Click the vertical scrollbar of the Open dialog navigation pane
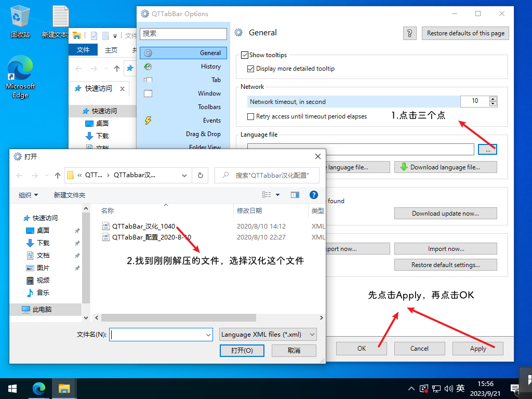Screen dimensions: 532x399 click(86, 258)
